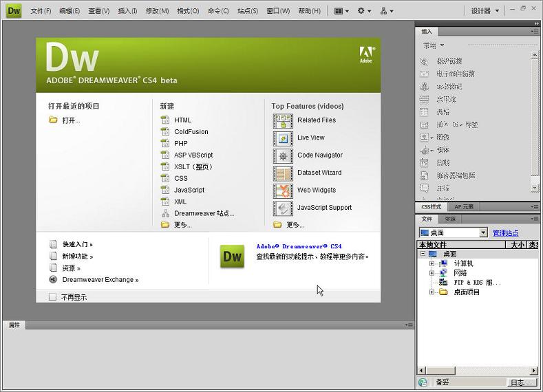Click the image (图像) insert icon
The height and width of the screenshot is (392, 543).
coord(424,137)
